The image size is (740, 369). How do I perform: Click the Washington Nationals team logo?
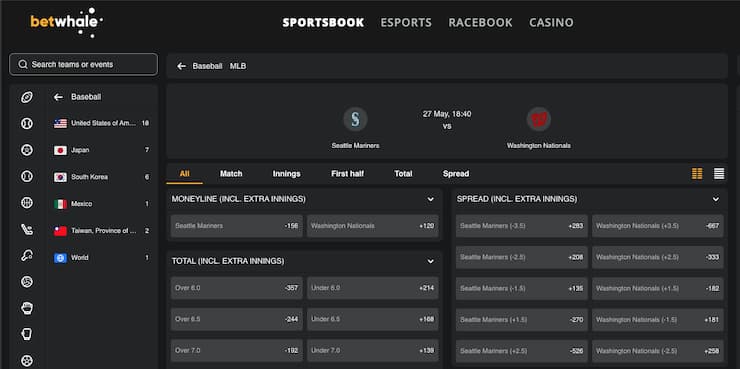coord(538,119)
